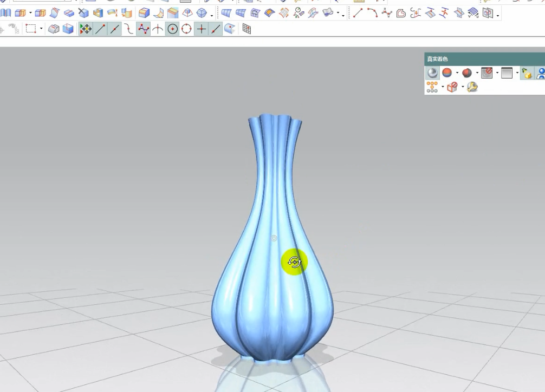Toggle End Point snap
Screen dimensions: 545x392
coord(100,29)
